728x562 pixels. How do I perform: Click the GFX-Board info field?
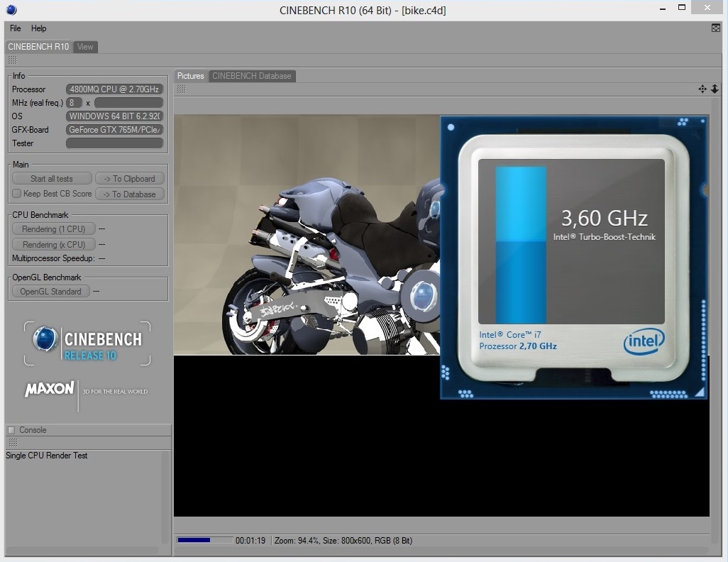pyautogui.click(x=115, y=130)
